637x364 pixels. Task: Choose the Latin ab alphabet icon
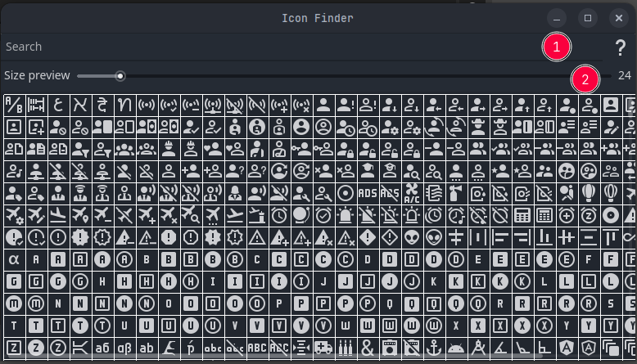tap(147, 348)
